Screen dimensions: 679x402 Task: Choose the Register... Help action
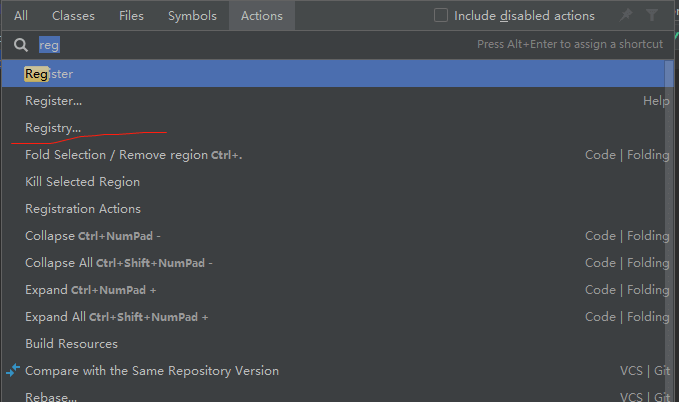click(54, 101)
